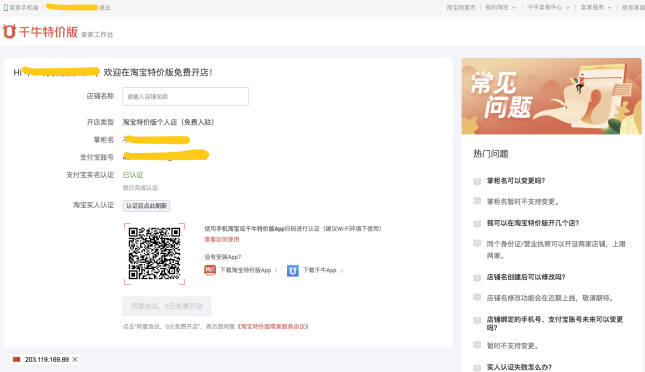
Task: Click the 认证后点此刷新 button
Action: click(146, 206)
